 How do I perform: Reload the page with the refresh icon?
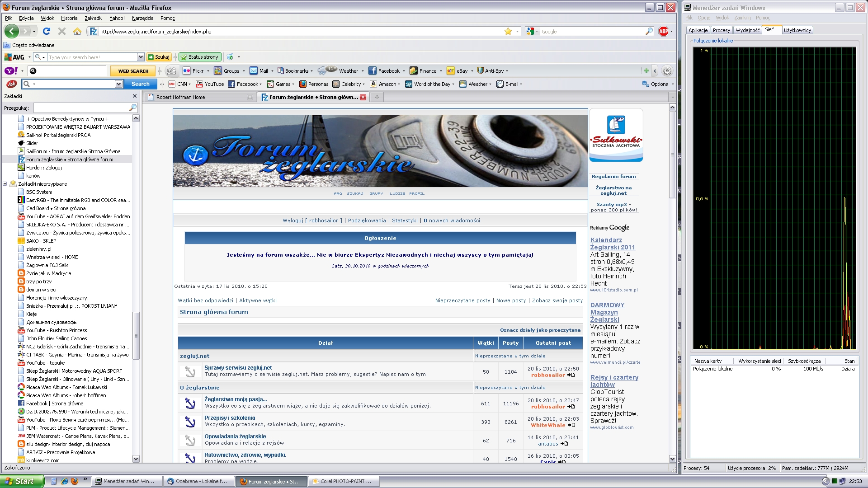click(47, 31)
